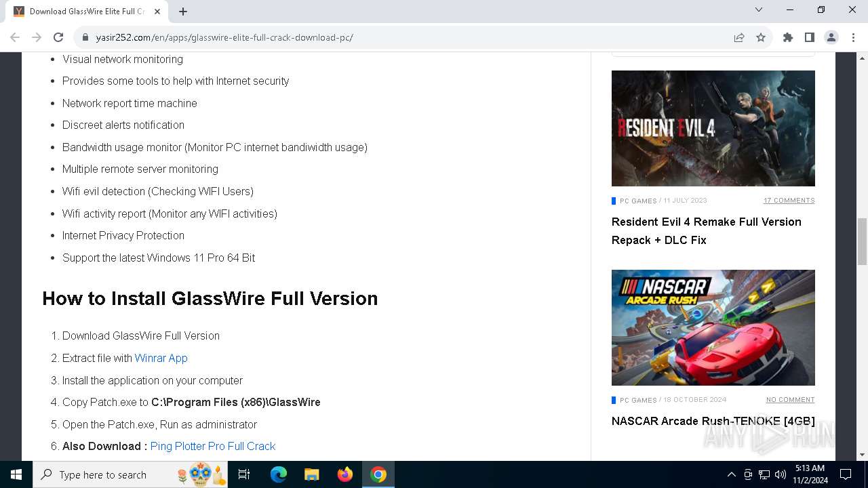
Task: Show hidden system tray icons
Action: [732, 474]
